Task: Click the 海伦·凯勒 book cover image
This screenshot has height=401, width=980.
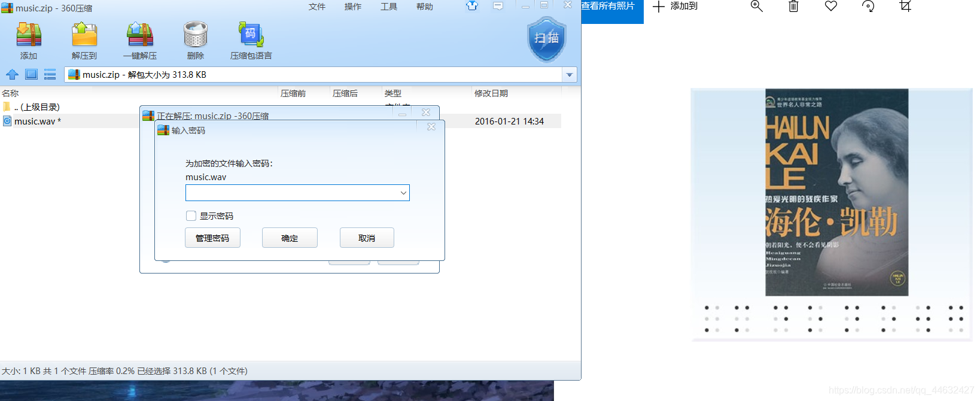Action: pos(836,192)
